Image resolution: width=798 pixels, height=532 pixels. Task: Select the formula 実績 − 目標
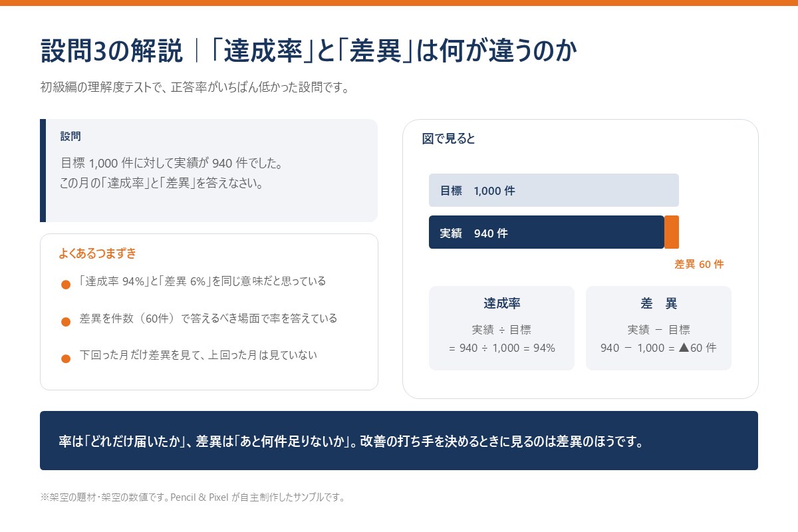click(658, 329)
